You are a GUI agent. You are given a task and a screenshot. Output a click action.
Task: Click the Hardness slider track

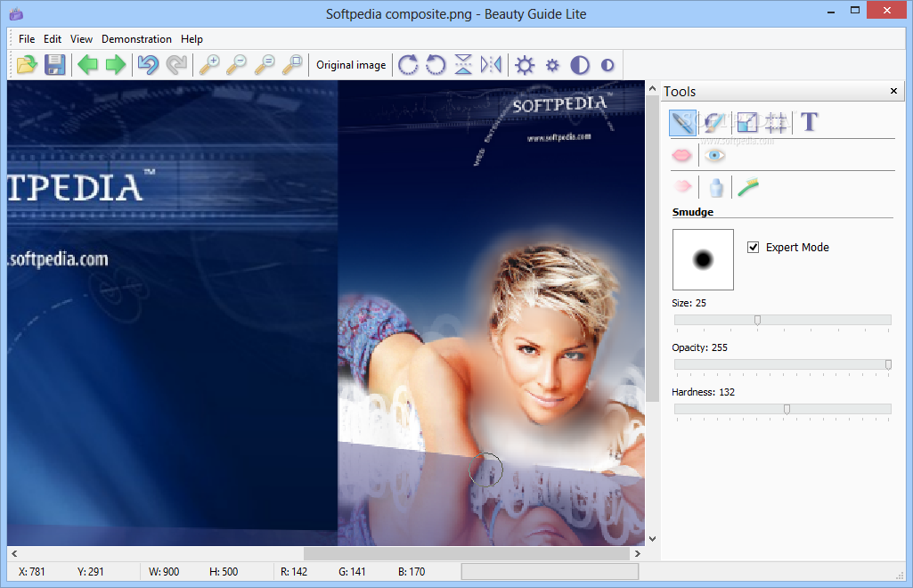[782, 409]
